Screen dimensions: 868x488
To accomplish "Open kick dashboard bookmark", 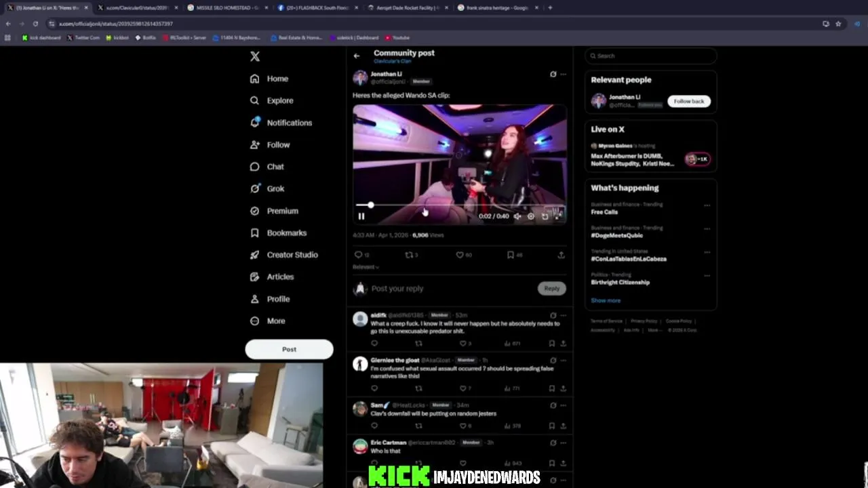I will click(41, 38).
